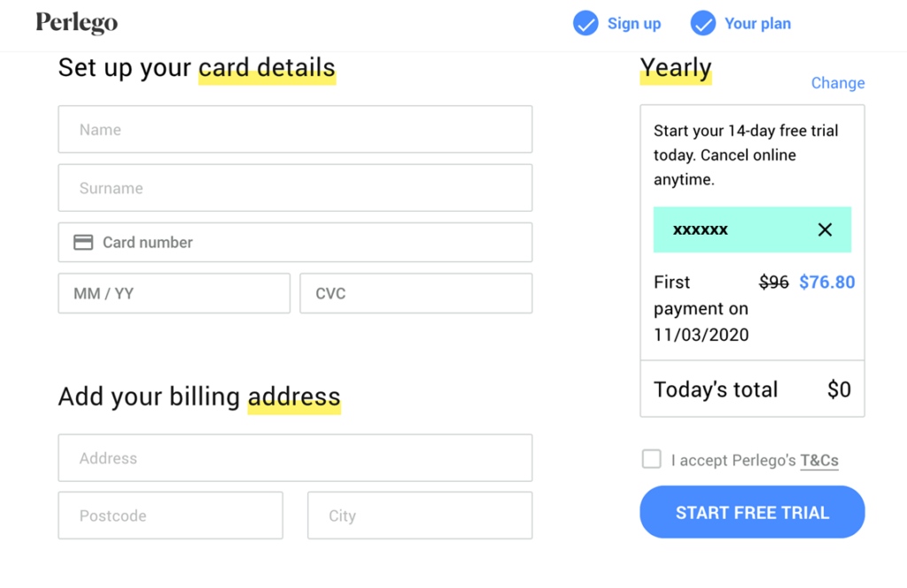Click the Perlego logo
This screenshot has width=907, height=588.
(x=76, y=23)
